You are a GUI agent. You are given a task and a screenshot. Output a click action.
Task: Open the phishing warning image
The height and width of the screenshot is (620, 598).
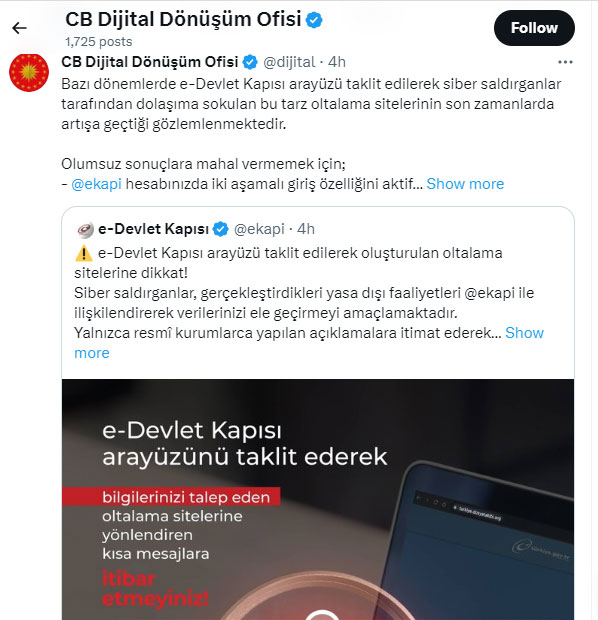tap(318, 499)
